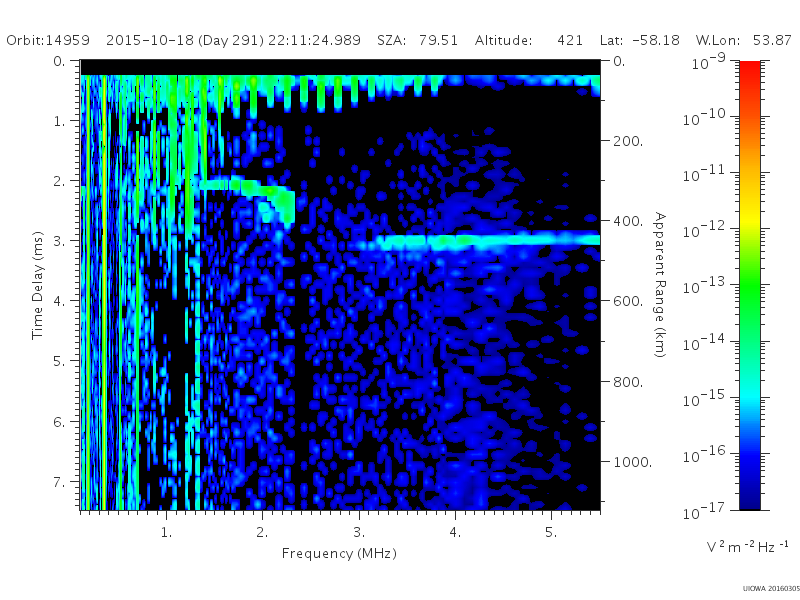
Task: Click the horizontal echo trace near 3 ms
Action: pos(480,241)
